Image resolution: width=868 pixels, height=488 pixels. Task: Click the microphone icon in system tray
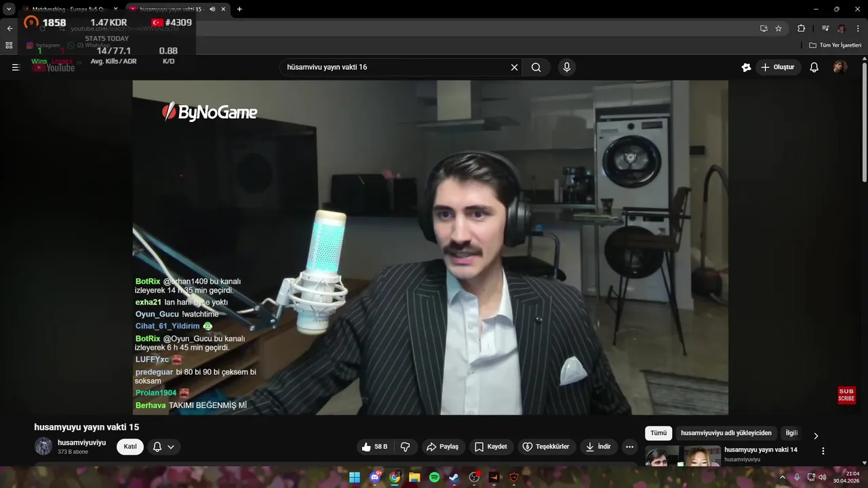point(797,477)
